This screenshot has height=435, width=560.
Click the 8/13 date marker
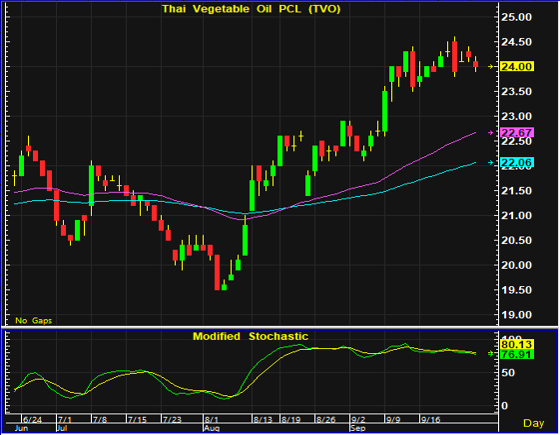point(263,420)
